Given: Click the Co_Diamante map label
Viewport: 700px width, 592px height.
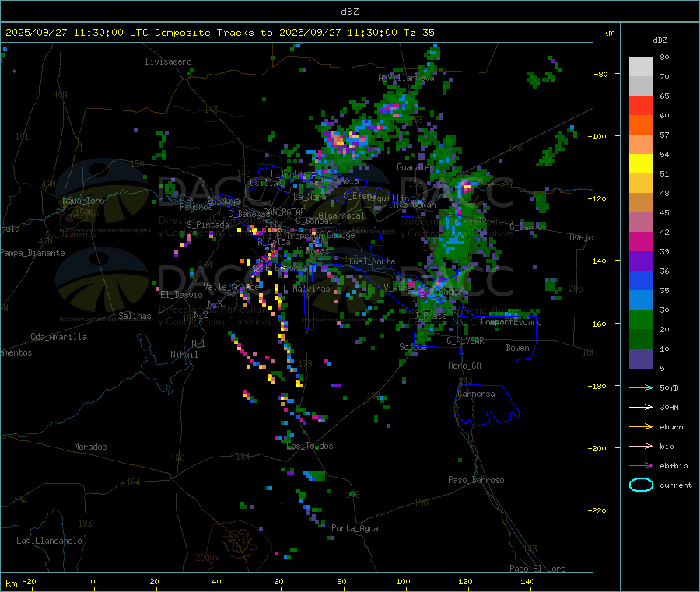Looking at the screenshot, I should 71,234.
